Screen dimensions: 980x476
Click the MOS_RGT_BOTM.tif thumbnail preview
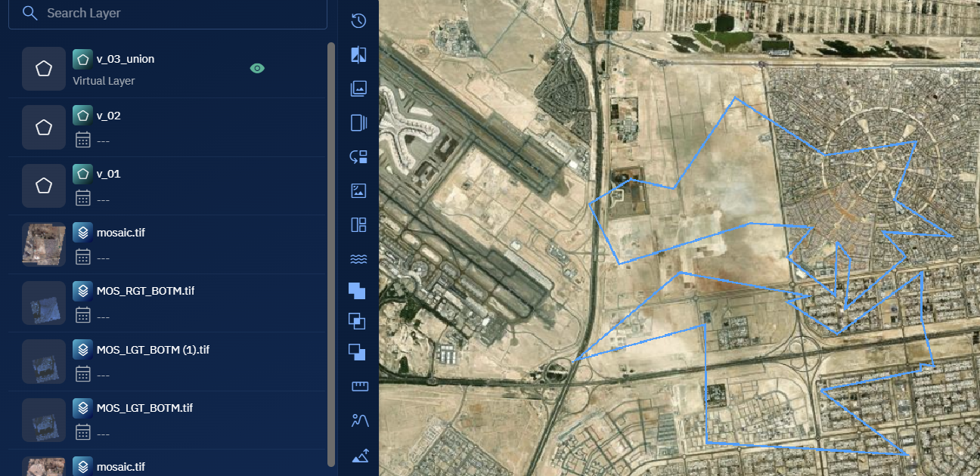pos(44,303)
